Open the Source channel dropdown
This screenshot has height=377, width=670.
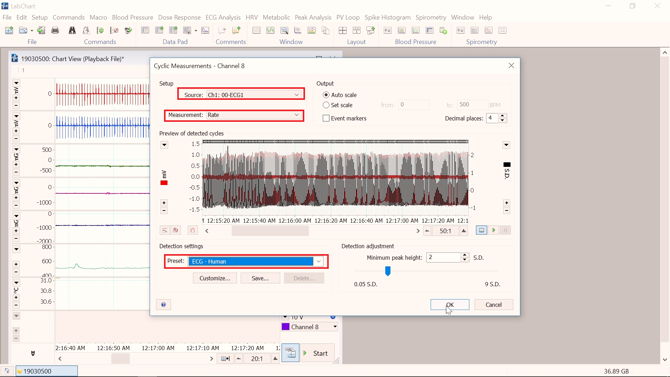point(254,94)
